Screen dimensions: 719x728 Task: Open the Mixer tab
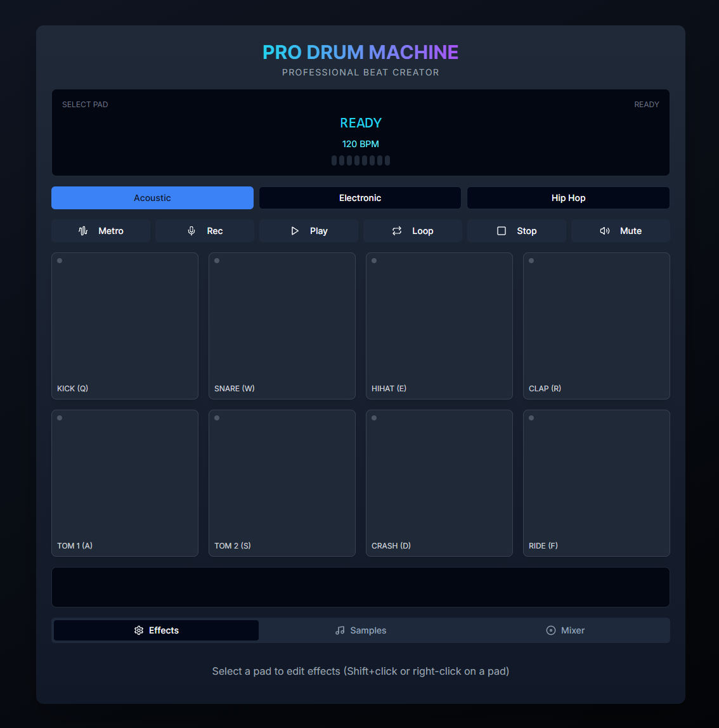click(566, 630)
